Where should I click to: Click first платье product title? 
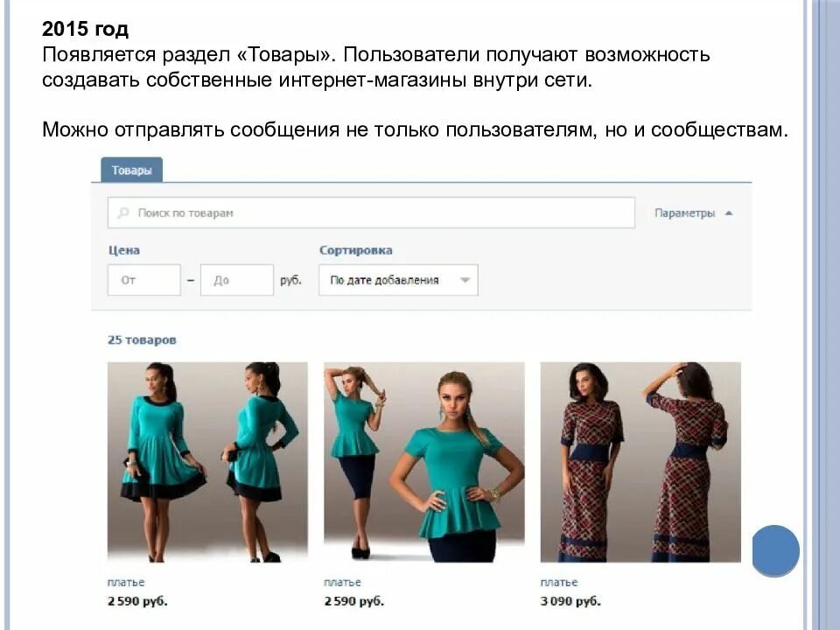(x=126, y=583)
